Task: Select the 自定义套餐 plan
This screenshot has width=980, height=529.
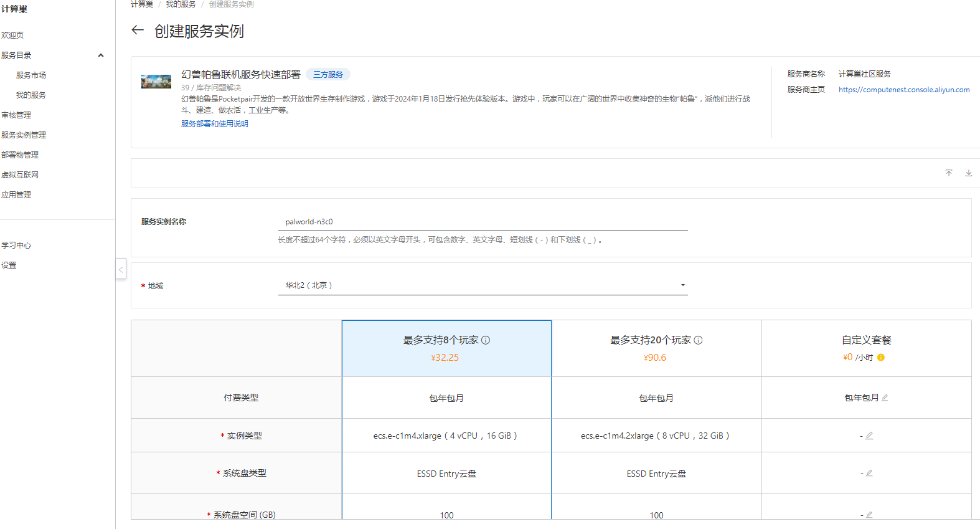Action: pos(867,348)
